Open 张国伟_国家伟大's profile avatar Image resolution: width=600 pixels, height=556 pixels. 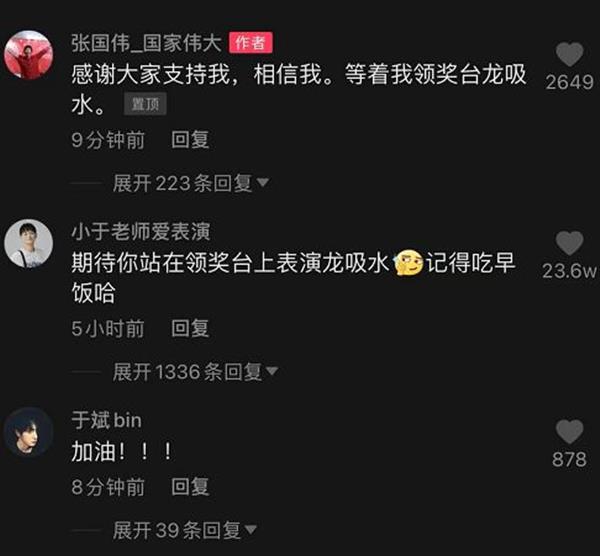point(29,55)
